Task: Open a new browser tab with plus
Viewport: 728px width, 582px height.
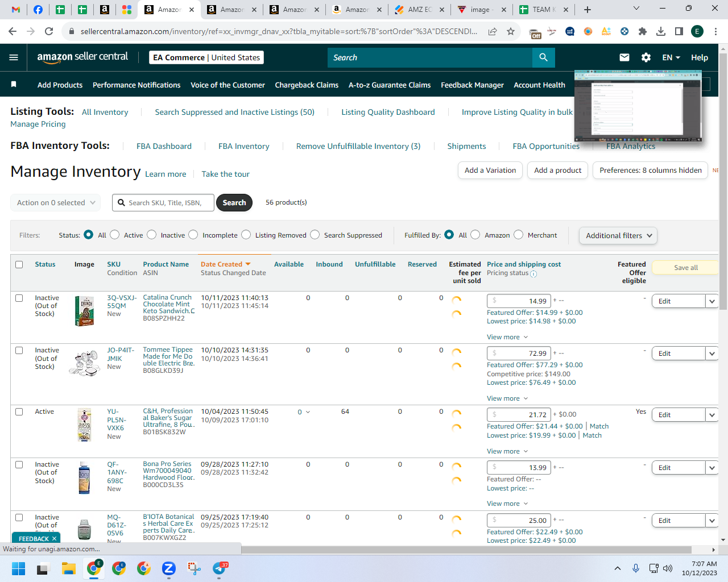Action: click(588, 10)
